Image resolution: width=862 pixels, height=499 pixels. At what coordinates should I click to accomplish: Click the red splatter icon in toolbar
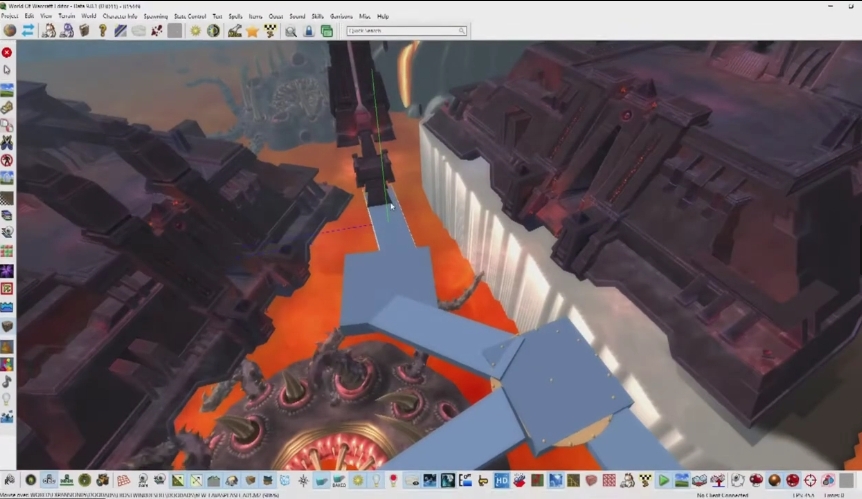pyautogui.click(x=157, y=31)
